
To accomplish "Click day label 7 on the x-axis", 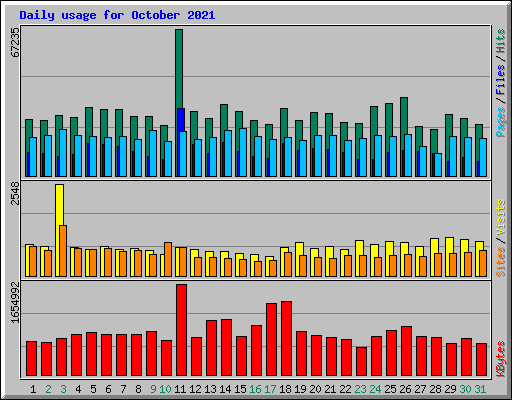I will 123,389.
